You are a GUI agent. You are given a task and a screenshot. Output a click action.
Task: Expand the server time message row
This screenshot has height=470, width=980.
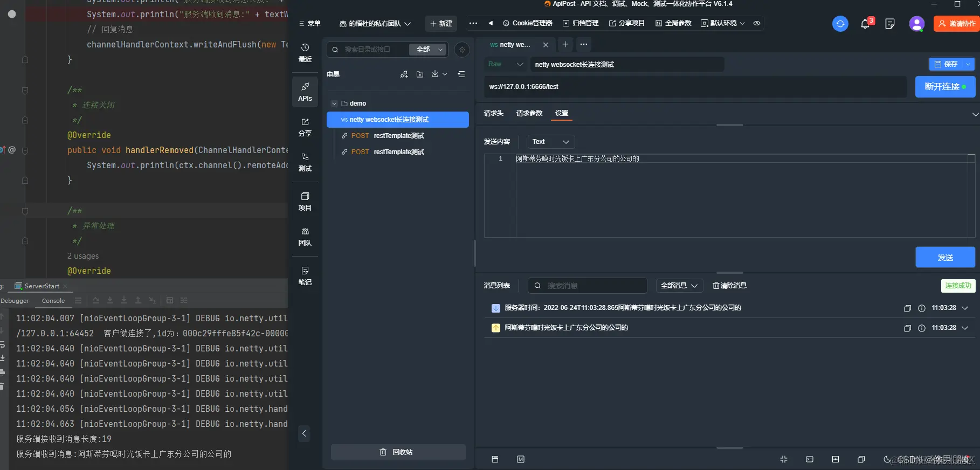click(965, 308)
